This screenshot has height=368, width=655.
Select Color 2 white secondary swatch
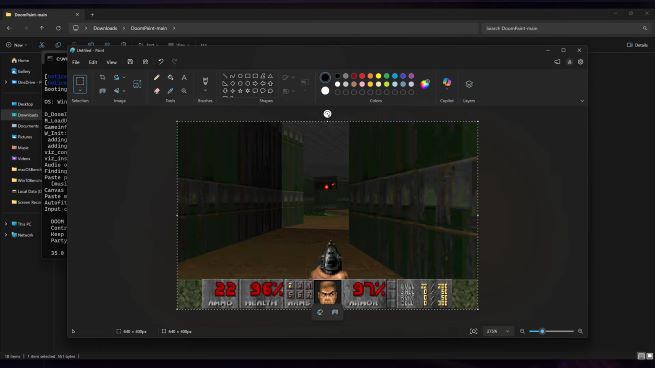point(325,91)
